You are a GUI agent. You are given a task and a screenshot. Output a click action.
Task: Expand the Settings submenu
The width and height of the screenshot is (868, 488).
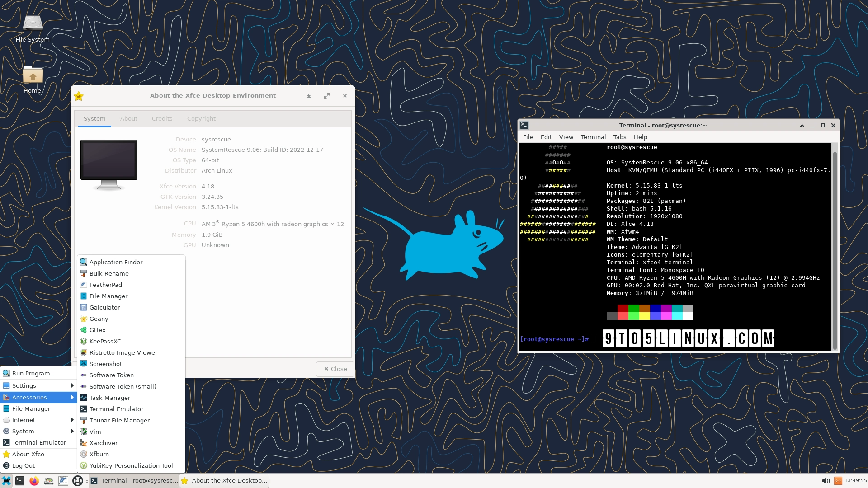pyautogui.click(x=25, y=385)
